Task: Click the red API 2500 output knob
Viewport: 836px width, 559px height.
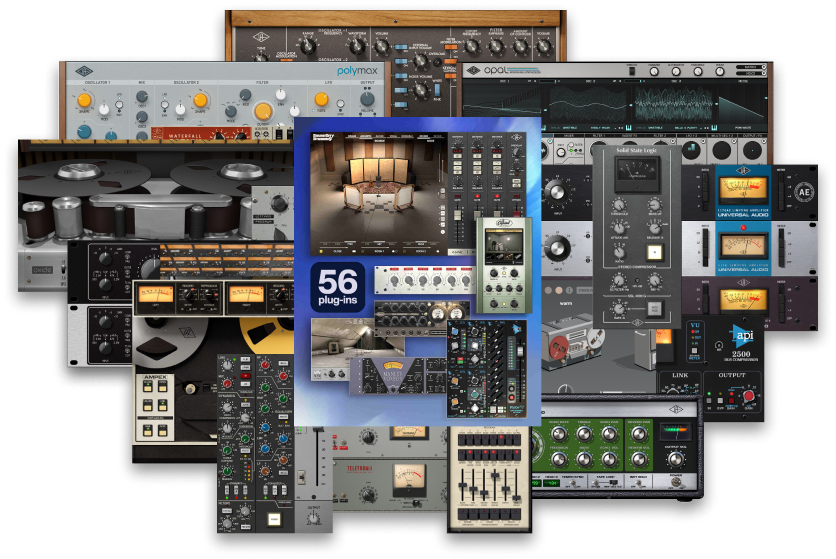Action: click(x=749, y=396)
